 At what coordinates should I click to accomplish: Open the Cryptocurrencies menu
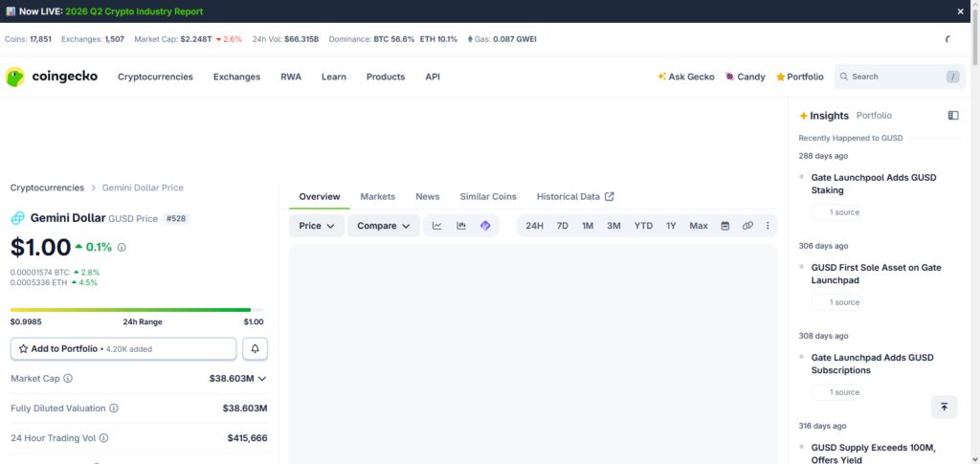pyautogui.click(x=156, y=77)
